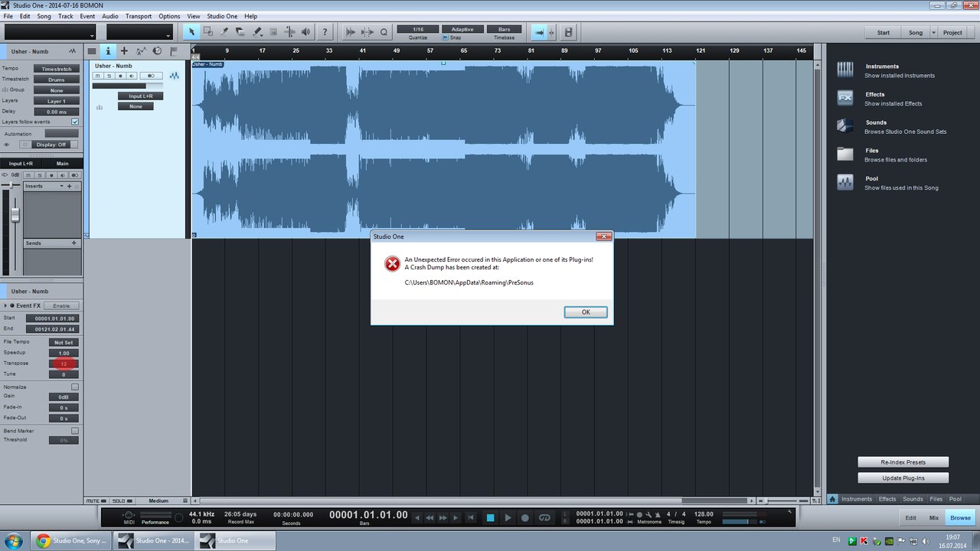Click the error icon in the dialog
The image size is (980, 551).
point(392,264)
